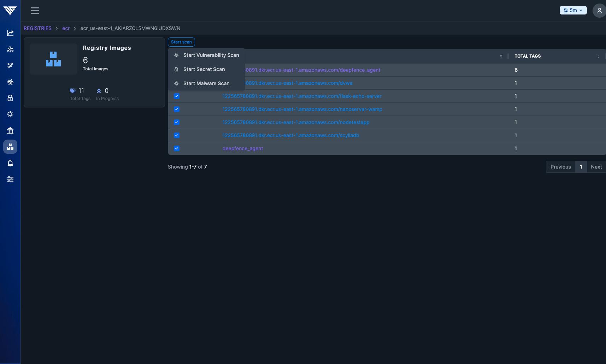Open the nodetestapp repository link
The image size is (606, 364).
point(296,122)
